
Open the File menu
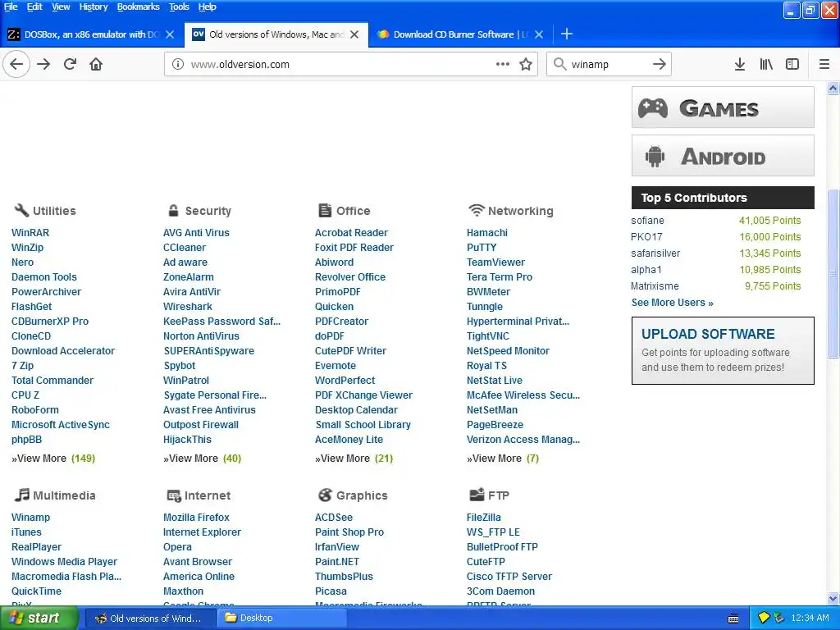[11, 7]
